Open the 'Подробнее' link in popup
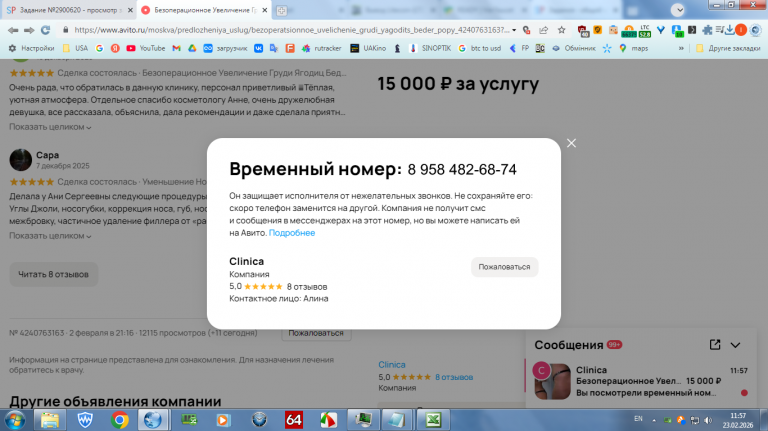Viewport: 768px width, 431px height. [x=292, y=233]
